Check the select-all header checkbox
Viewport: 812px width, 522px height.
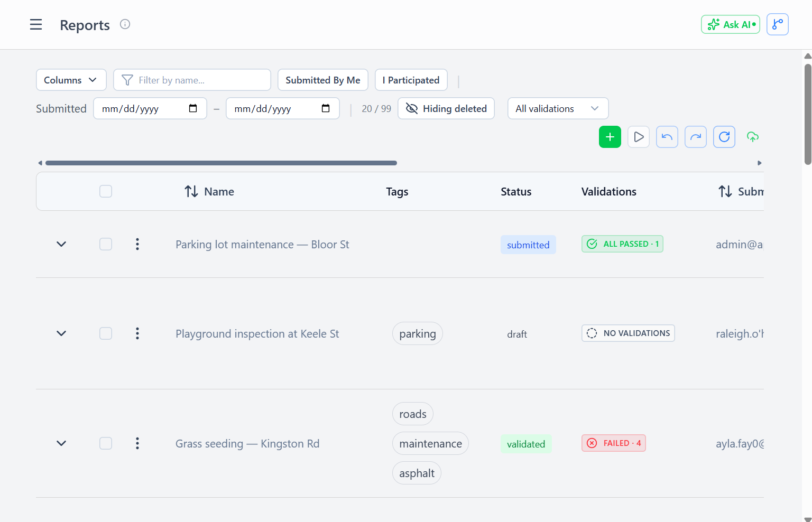[x=106, y=191]
